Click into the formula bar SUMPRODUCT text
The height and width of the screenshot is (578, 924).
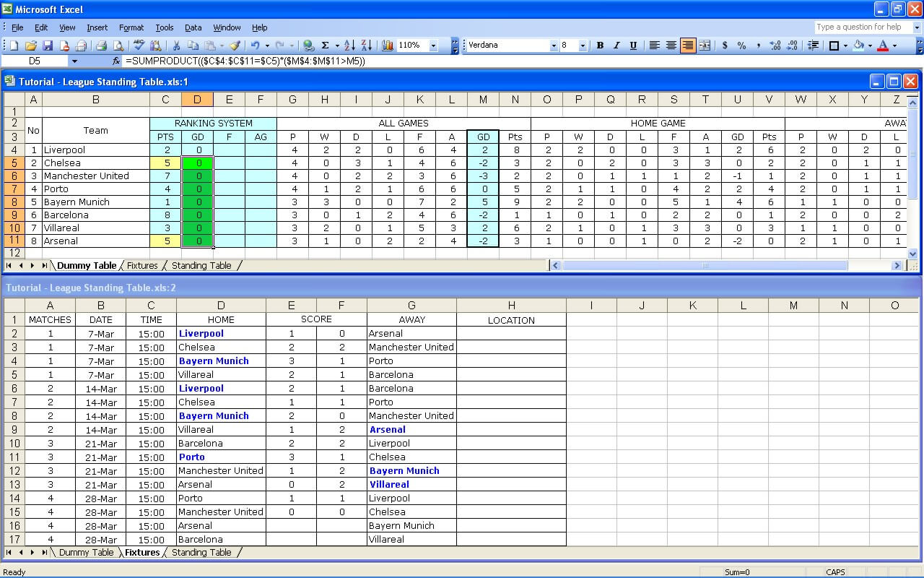245,61
